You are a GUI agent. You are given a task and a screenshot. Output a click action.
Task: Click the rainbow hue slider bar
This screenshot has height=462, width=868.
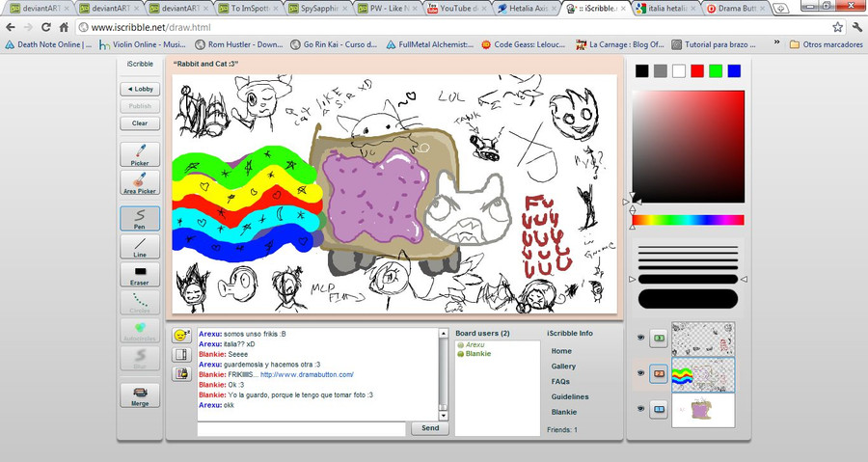point(688,220)
